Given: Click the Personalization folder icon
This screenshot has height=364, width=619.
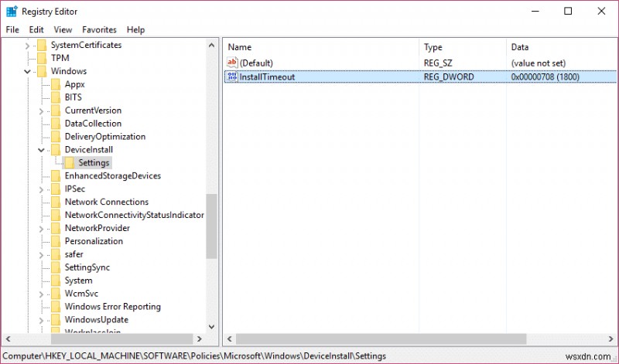Looking at the screenshot, I should (x=56, y=241).
